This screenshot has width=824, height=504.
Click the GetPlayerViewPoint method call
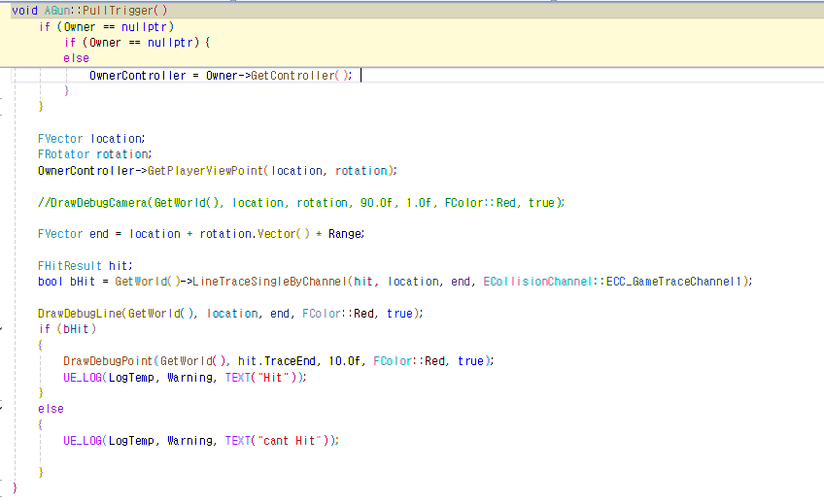click(205, 171)
